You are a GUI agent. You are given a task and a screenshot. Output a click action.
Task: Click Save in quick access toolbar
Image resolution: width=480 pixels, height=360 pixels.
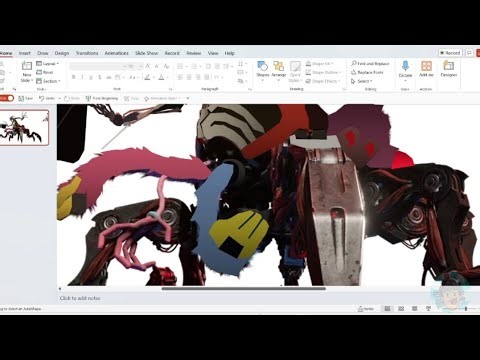(x=26, y=98)
